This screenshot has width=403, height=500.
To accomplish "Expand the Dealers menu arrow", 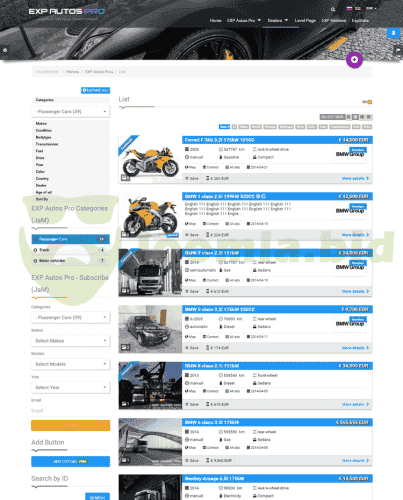I will [x=286, y=20].
